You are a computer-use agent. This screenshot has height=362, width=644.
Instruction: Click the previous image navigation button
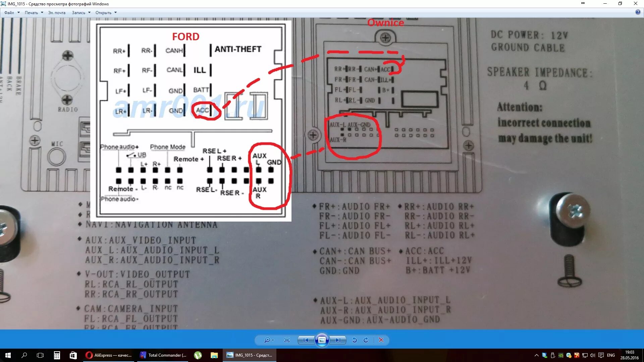[x=306, y=340]
